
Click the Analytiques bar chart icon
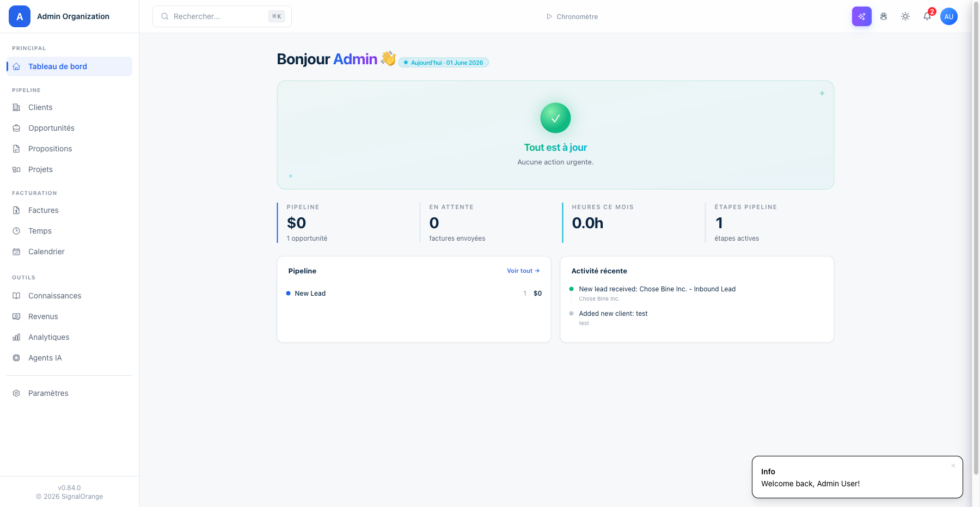click(16, 337)
